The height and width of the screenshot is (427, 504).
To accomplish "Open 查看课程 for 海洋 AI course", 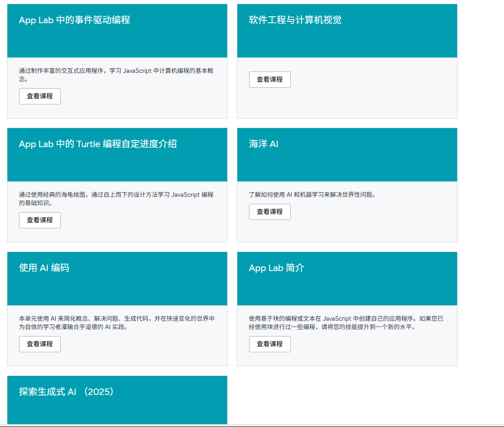I will (x=270, y=212).
